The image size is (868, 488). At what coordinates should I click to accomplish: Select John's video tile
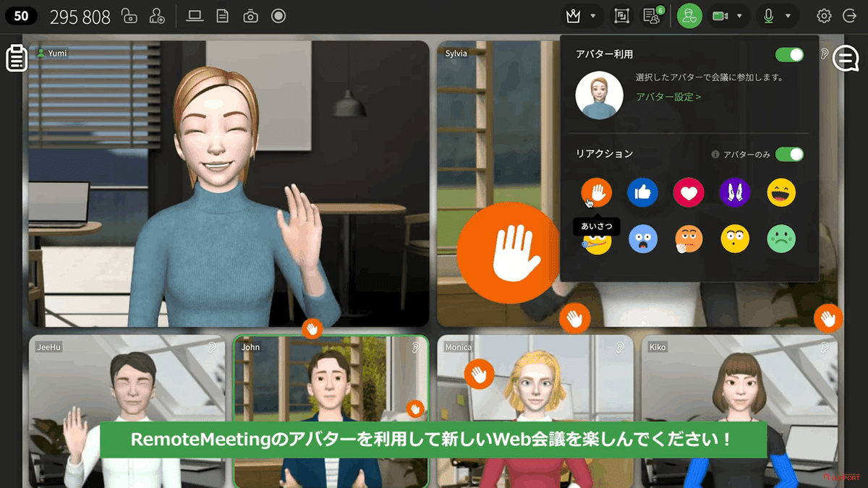point(331,411)
